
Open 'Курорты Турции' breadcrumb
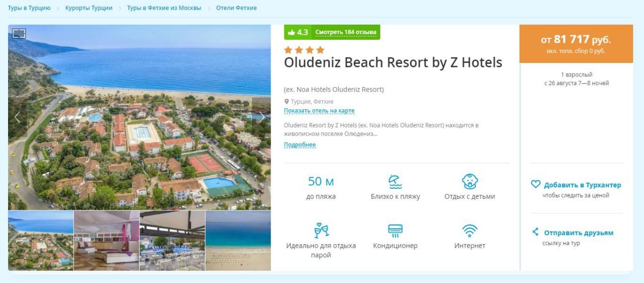coord(89,8)
